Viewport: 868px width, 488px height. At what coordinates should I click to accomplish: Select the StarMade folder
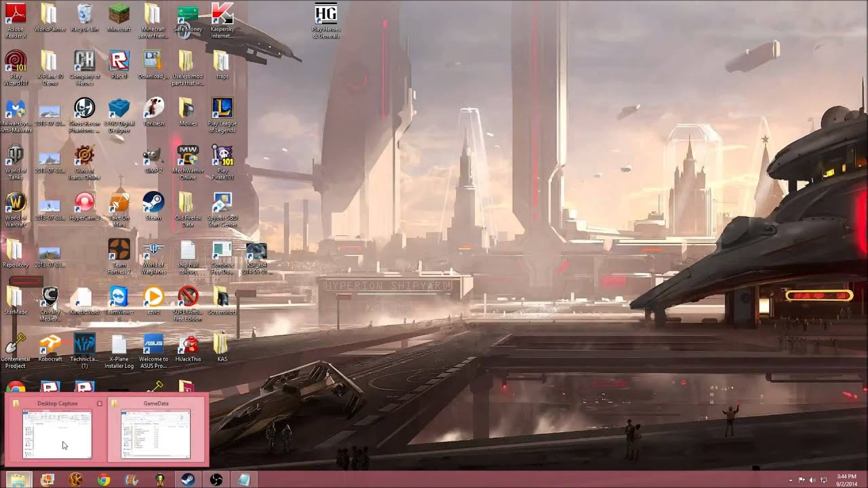(16, 301)
